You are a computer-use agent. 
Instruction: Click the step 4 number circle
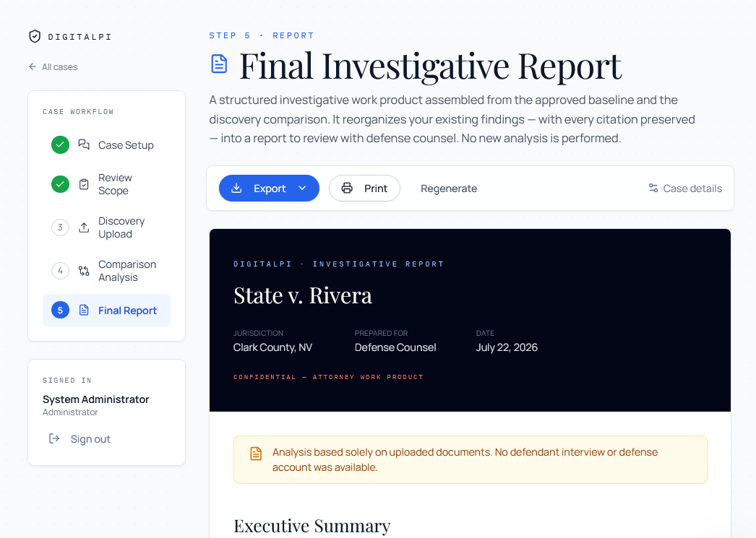coord(60,271)
